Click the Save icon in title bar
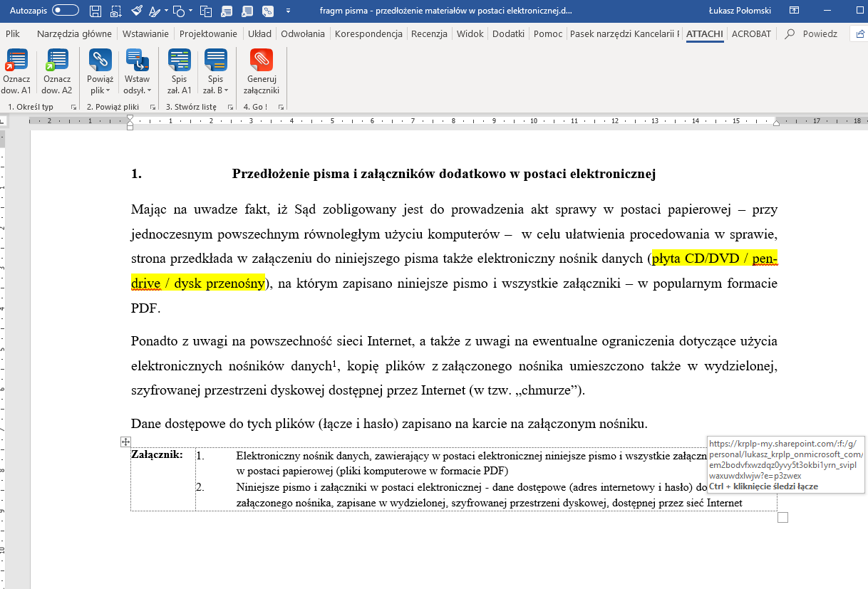Screen dimensions: 868x589 96,11
